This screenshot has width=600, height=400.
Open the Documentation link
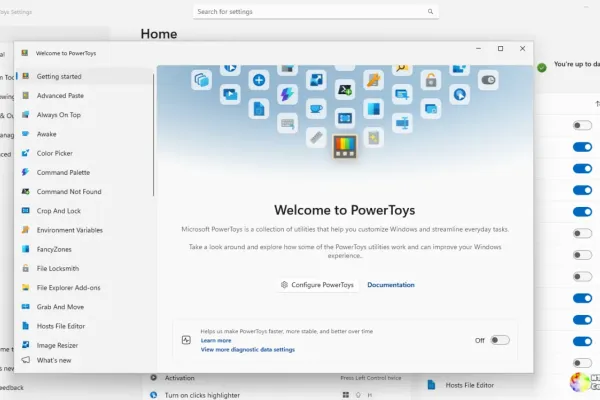click(x=391, y=285)
